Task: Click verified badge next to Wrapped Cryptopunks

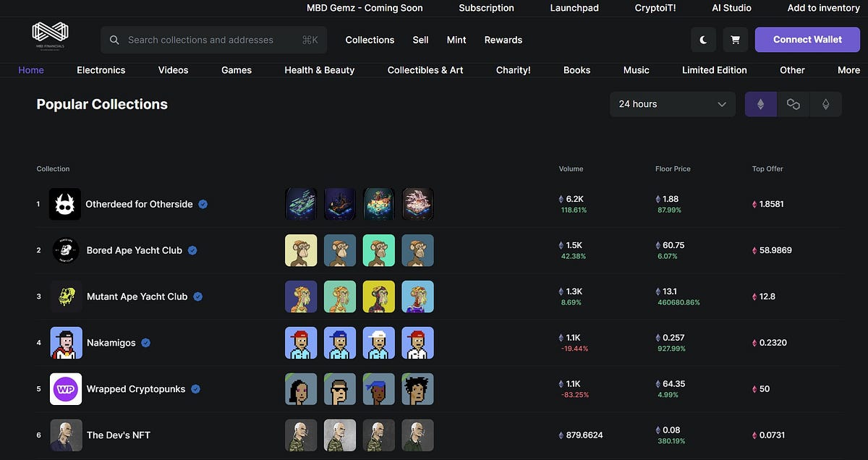Action: point(195,389)
